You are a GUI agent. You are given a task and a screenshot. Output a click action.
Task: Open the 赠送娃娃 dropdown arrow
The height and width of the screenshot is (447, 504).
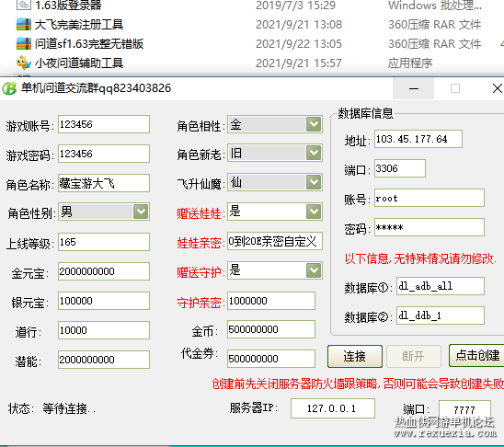pos(314,212)
